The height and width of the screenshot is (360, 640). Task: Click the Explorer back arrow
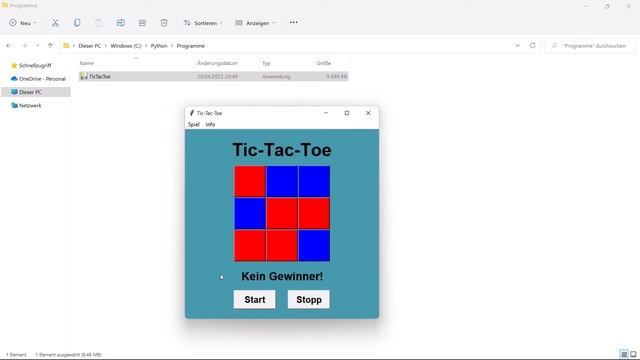(9, 46)
